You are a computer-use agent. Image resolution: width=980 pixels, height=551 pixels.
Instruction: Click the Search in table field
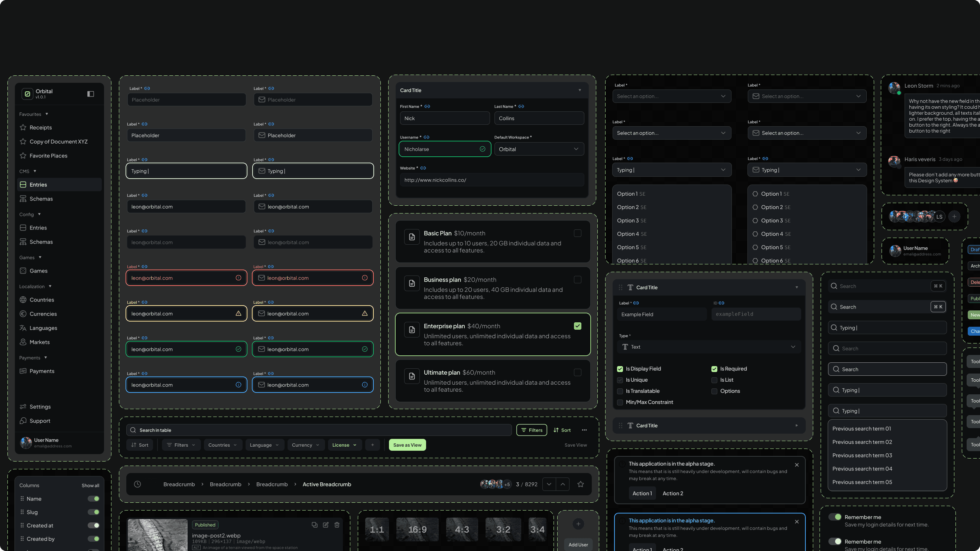coord(319,430)
